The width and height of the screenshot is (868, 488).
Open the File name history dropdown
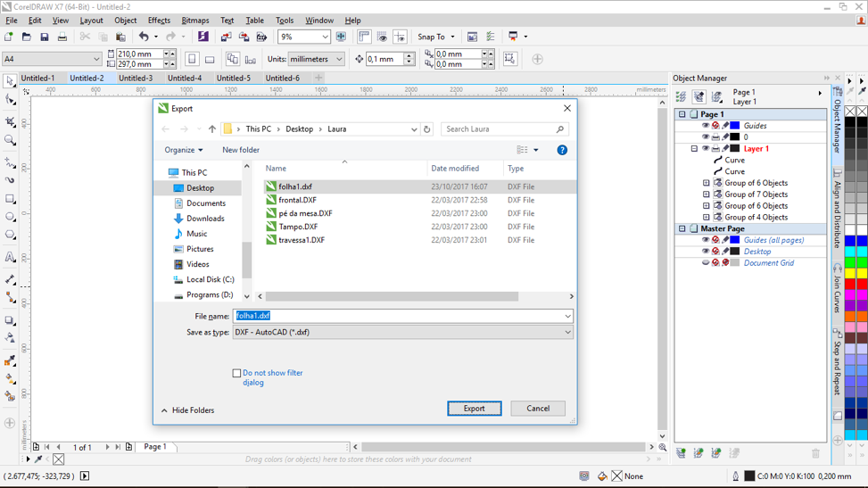[567, 317]
